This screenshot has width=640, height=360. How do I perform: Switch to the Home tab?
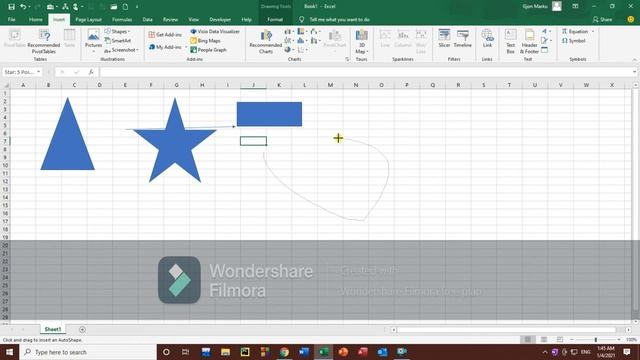click(36, 19)
